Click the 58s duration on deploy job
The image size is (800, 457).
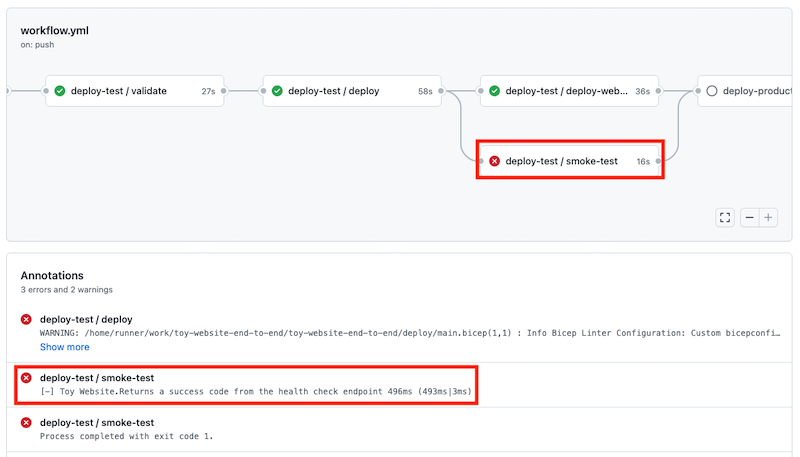pyautogui.click(x=425, y=91)
